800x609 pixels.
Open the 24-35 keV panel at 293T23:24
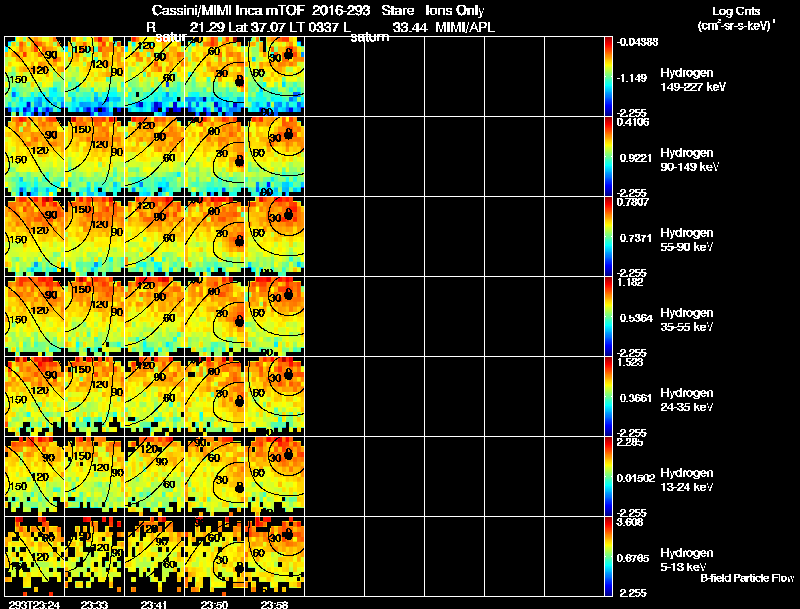[x=35, y=396]
